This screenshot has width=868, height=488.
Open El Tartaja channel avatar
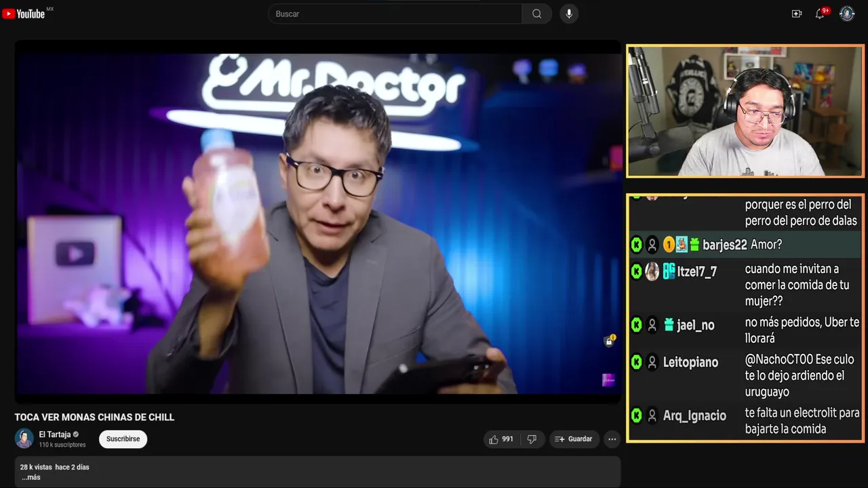[x=24, y=439]
